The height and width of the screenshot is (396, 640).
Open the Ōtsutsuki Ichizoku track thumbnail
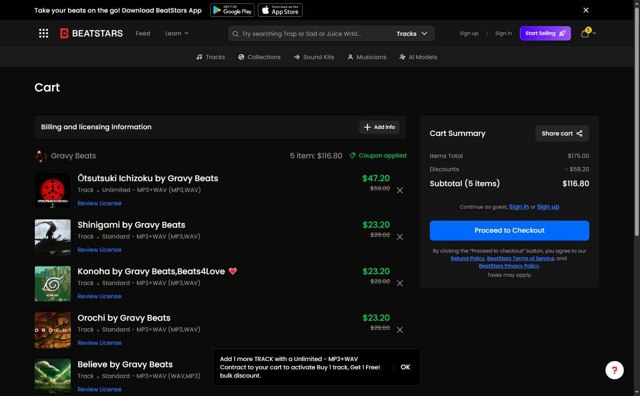53,191
